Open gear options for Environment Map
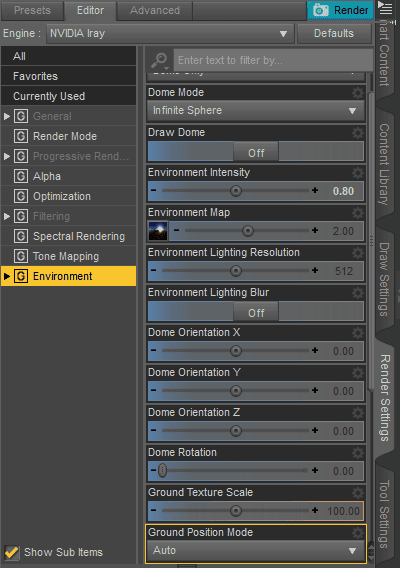This screenshot has width=400, height=568. tap(358, 213)
